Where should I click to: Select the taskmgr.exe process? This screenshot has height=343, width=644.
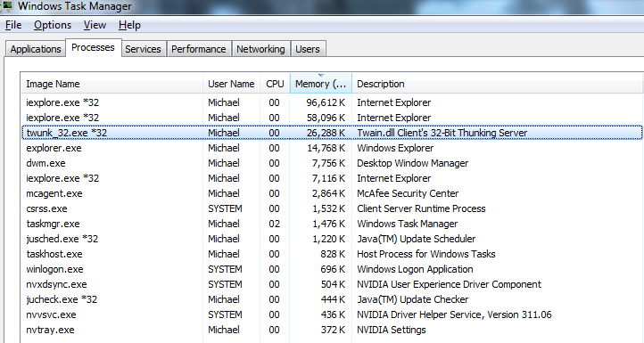(332, 224)
